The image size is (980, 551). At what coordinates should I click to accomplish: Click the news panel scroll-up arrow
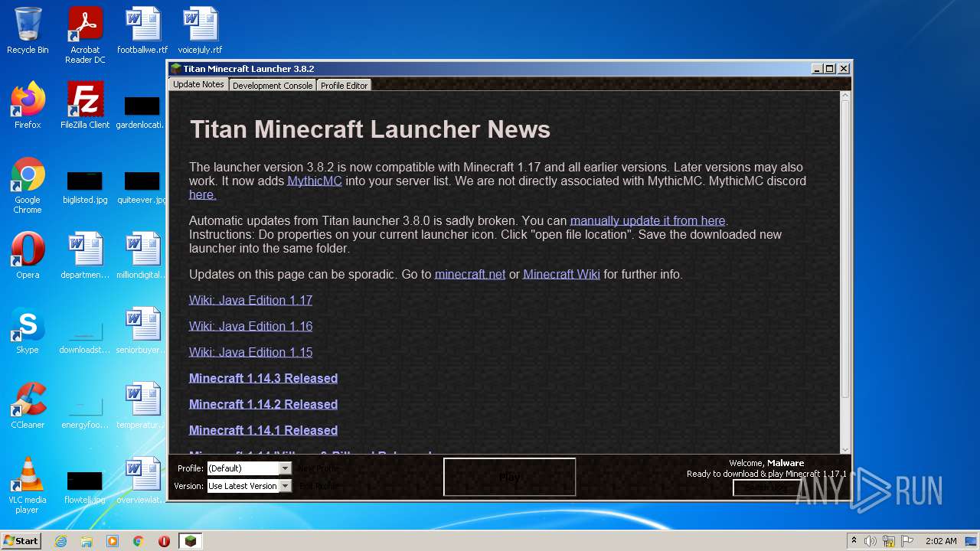click(x=845, y=97)
